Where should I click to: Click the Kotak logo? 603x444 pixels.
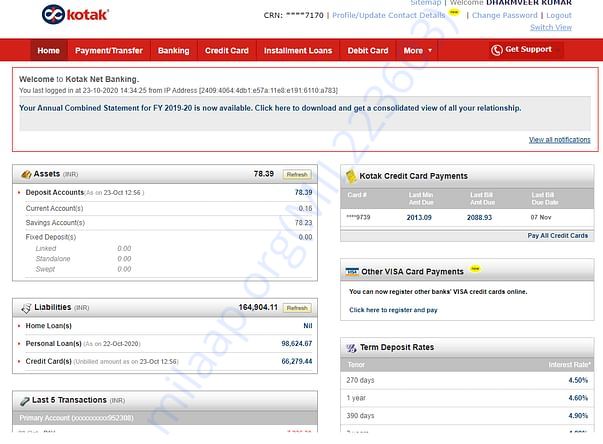75,15
